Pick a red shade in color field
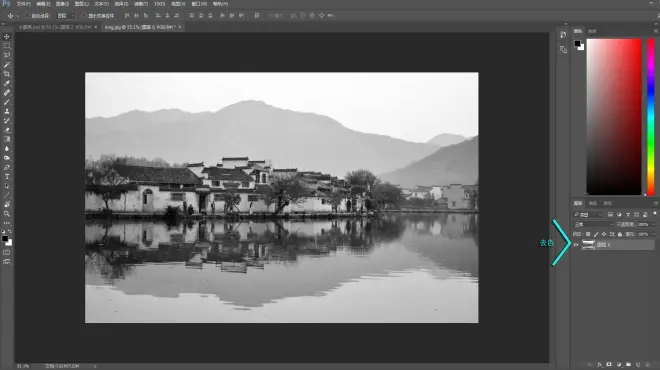The width and height of the screenshot is (660, 370). click(x=614, y=117)
